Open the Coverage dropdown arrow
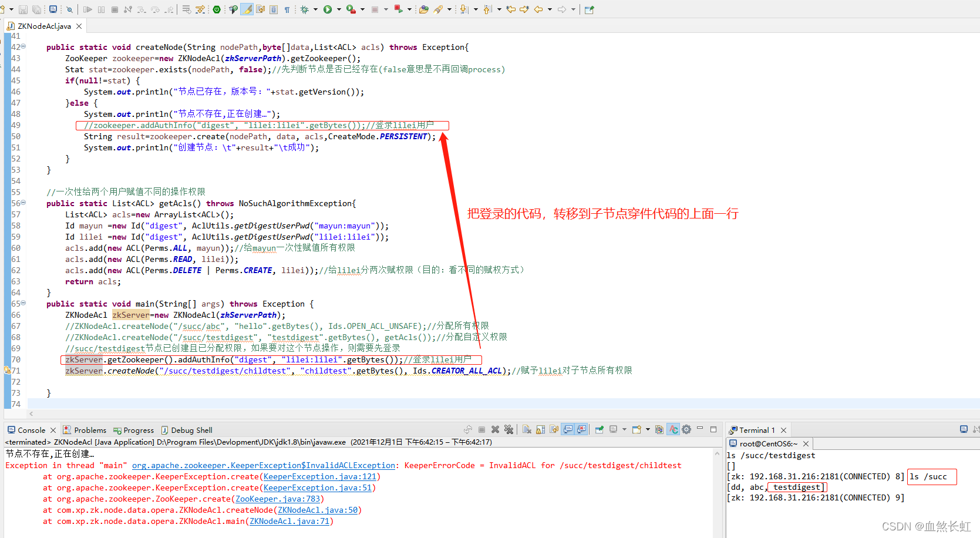Viewport: 980px width, 538px height. [362, 9]
